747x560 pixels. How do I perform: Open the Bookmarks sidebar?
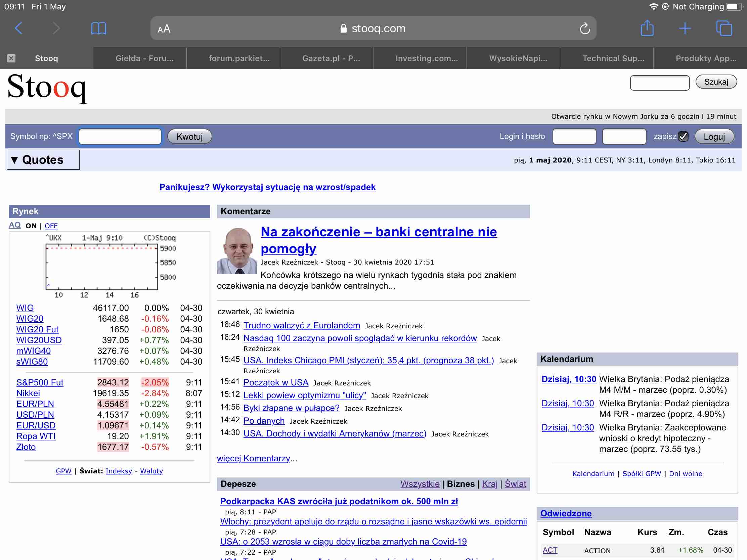point(99,28)
